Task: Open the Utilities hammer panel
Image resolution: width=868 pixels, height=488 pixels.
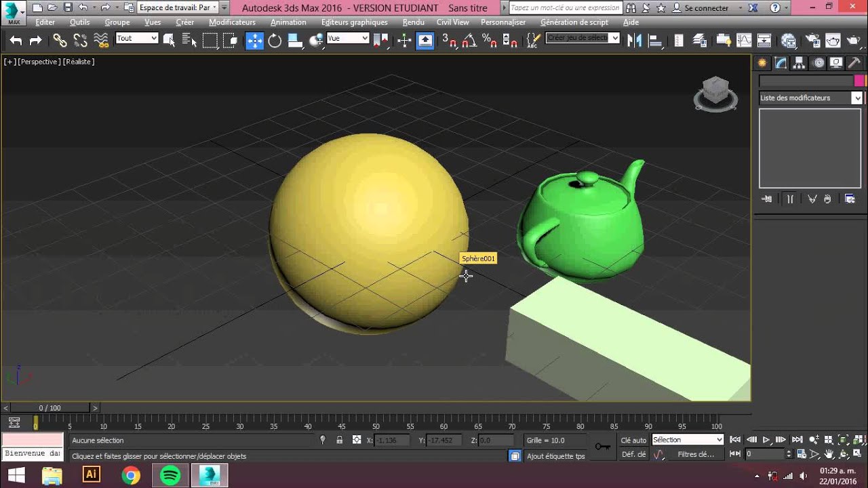Action: click(854, 63)
